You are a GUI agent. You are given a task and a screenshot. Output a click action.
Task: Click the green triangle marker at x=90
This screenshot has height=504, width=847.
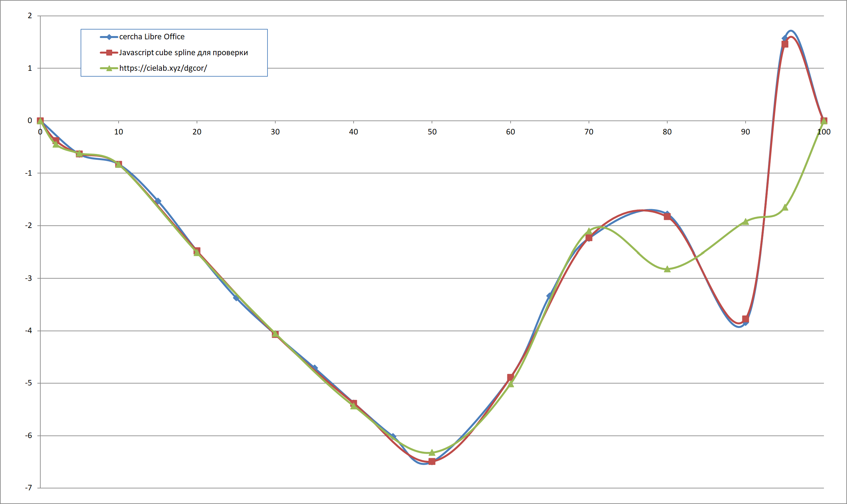tap(745, 221)
